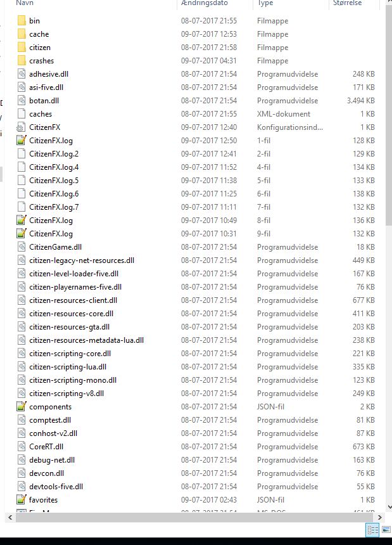This screenshot has height=545, width=392.
Task: Click the 09-07-2017 12:53 date of cache
Action: click(209, 34)
